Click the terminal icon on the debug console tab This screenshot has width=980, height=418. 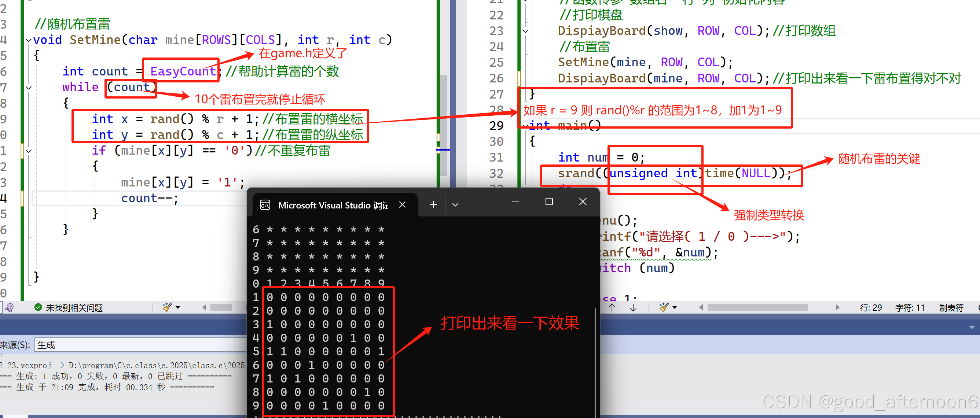pos(265,205)
